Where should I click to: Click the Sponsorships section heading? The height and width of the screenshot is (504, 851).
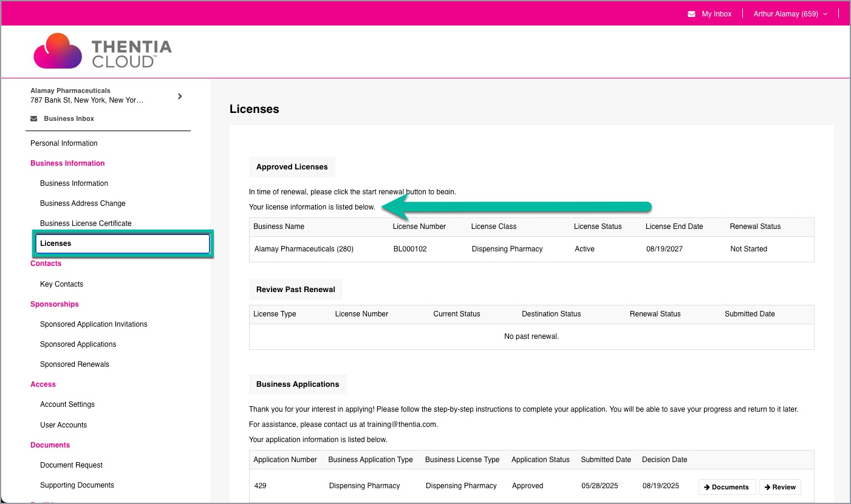55,304
